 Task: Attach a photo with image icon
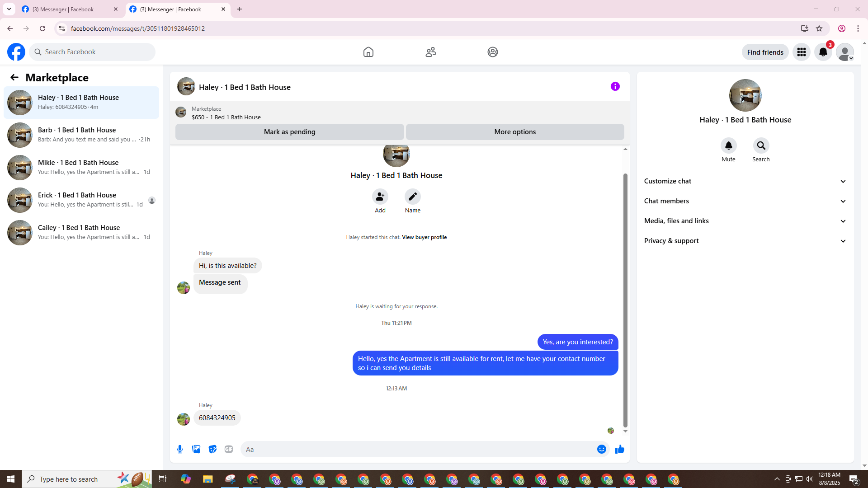[x=196, y=449]
